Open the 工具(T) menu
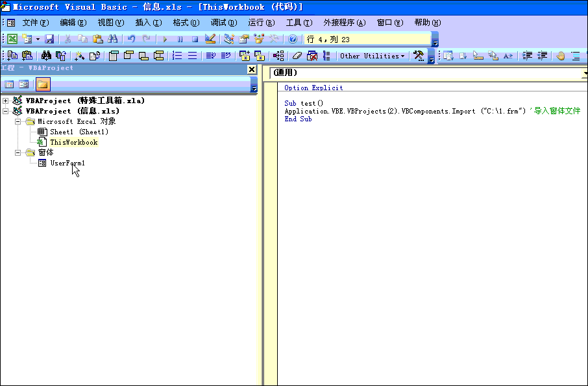 point(299,23)
